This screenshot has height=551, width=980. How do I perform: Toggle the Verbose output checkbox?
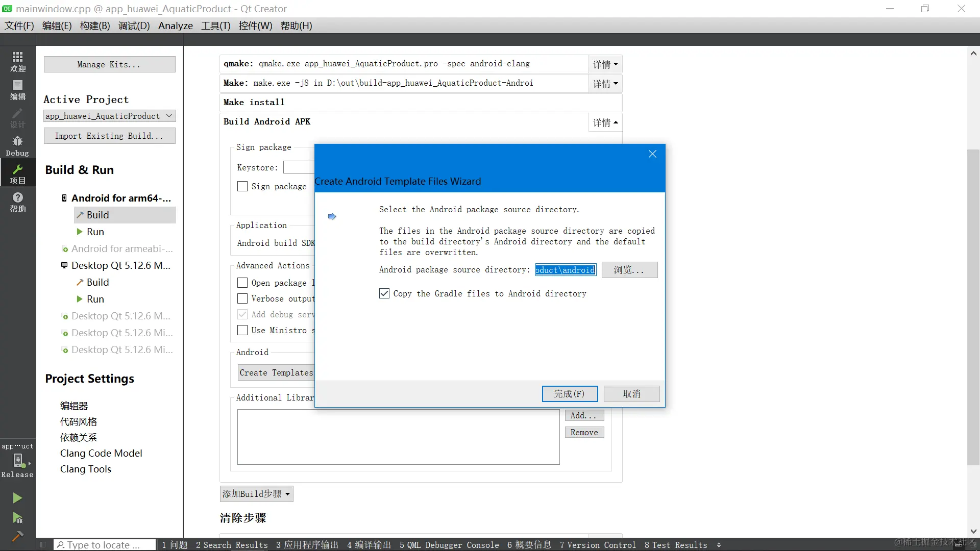pyautogui.click(x=242, y=298)
